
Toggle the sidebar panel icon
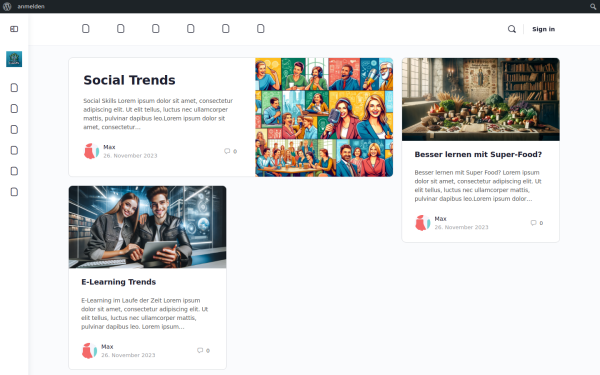tap(14, 29)
